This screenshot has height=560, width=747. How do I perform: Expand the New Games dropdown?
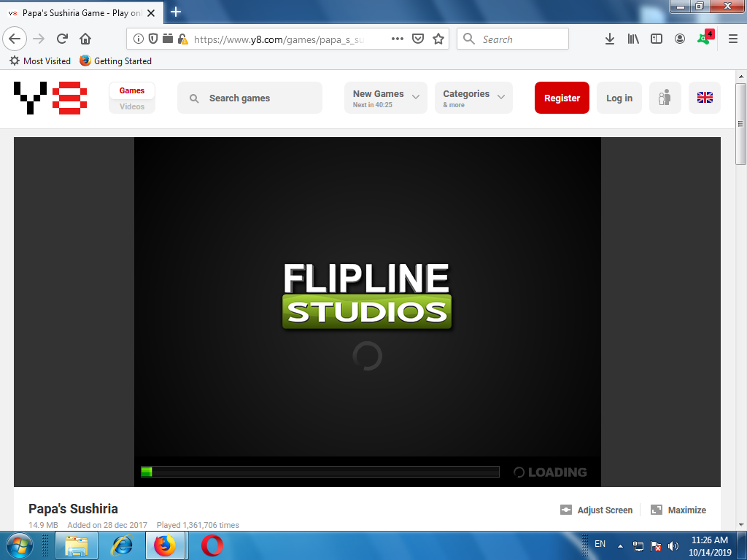(386, 98)
